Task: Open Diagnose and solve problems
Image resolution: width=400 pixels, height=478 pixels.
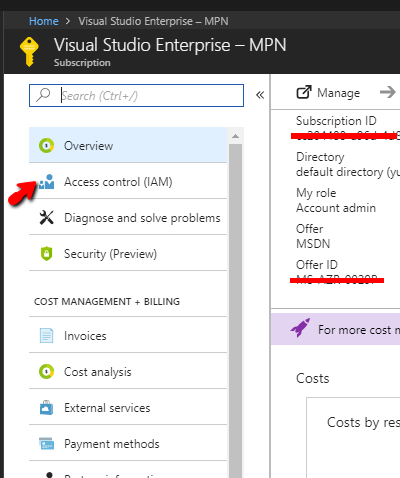Action: point(128,218)
